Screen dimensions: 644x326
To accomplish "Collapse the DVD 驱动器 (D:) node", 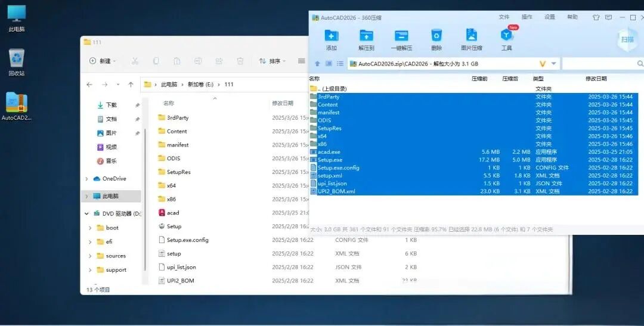I will (x=86, y=213).
